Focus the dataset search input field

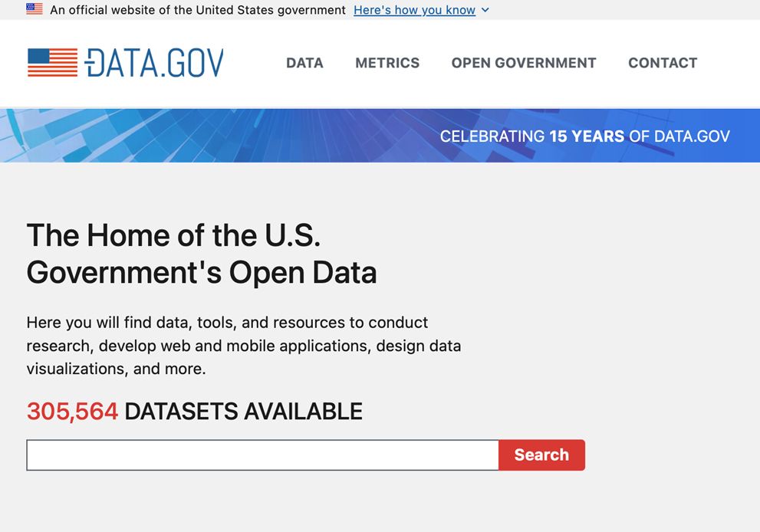coord(263,455)
